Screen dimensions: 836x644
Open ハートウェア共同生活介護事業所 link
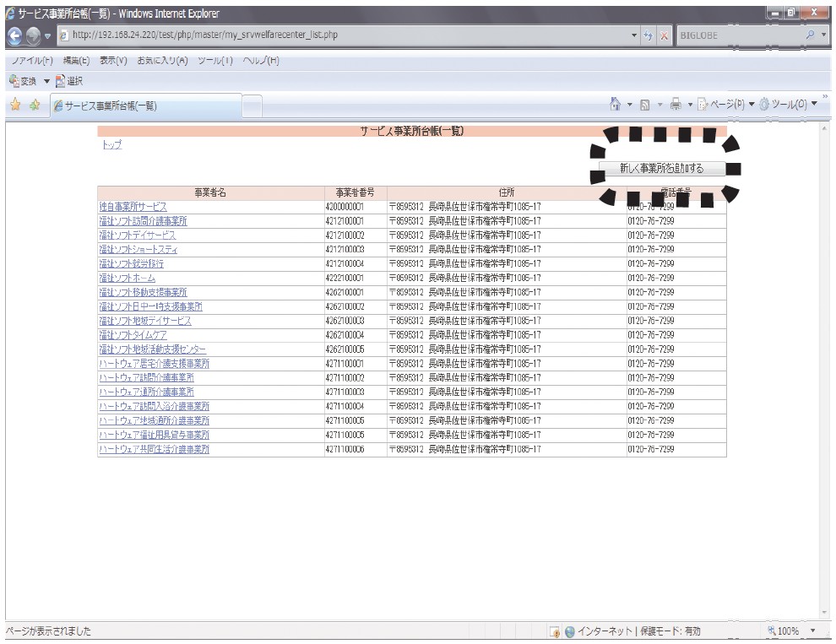(154, 449)
